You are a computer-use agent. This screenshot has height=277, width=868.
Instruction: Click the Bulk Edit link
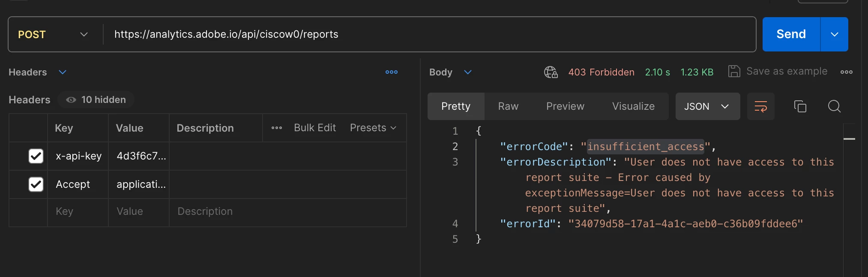(x=315, y=128)
